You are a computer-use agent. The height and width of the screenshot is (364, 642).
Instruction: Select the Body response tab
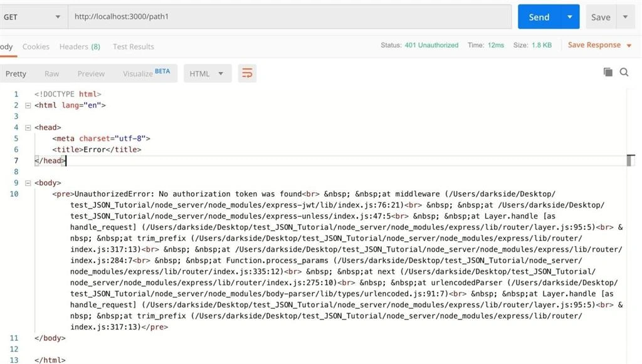[x=6, y=46]
